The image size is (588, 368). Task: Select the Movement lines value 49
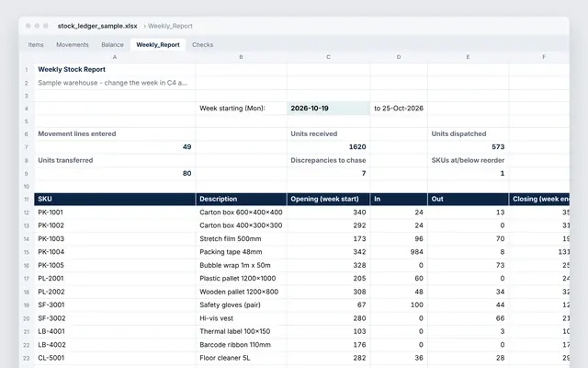pyautogui.click(x=115, y=147)
